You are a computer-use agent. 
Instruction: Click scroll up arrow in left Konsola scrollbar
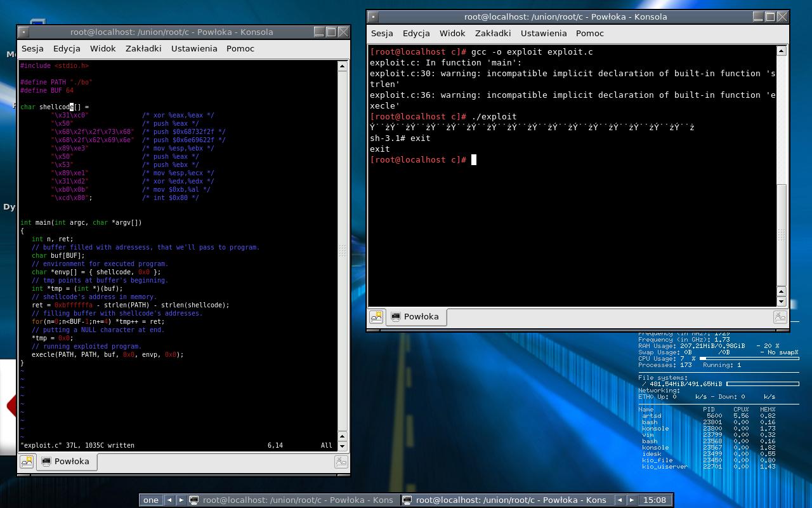343,65
